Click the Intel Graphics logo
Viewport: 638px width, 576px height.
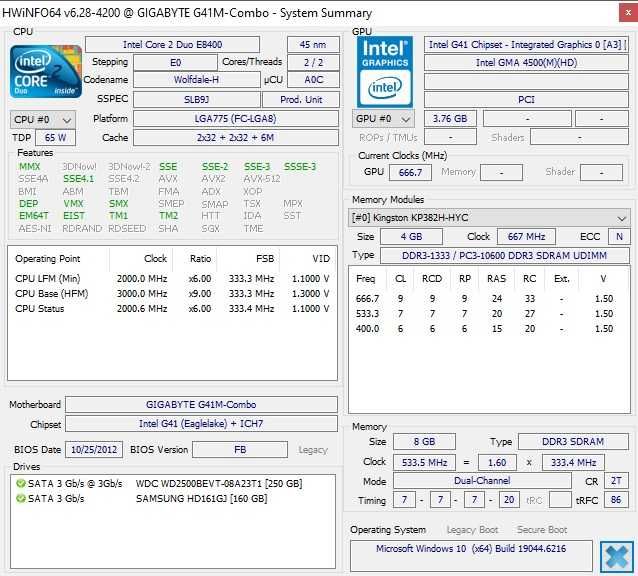tap(385, 72)
